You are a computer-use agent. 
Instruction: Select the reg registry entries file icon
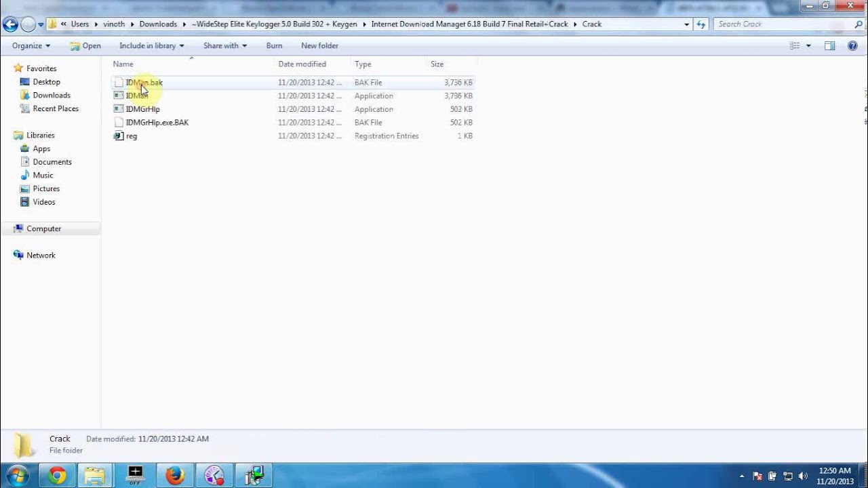tap(119, 136)
